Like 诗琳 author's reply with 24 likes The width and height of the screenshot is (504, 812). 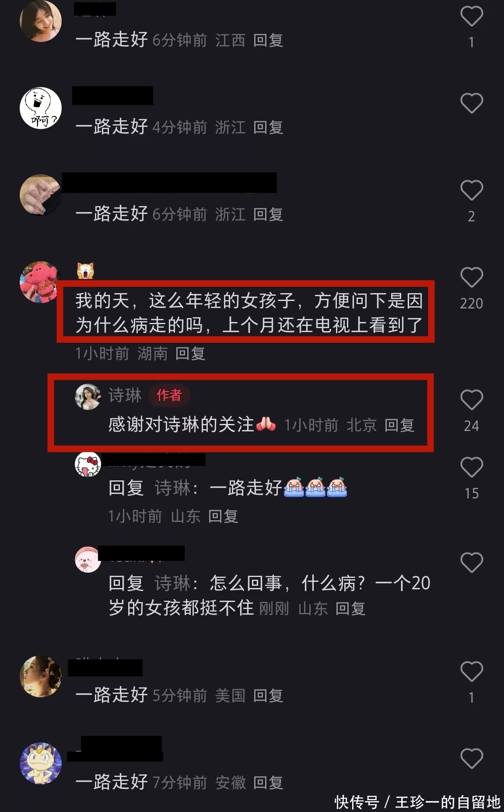coord(471,400)
